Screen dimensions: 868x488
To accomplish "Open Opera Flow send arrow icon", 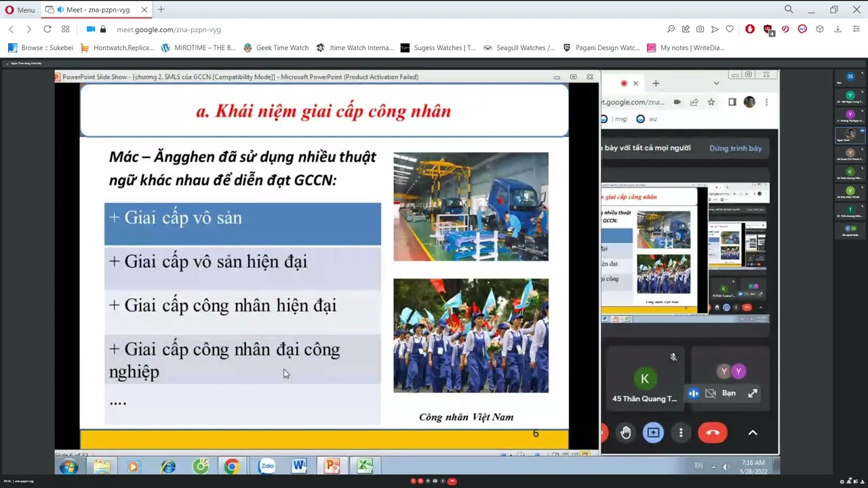I will click(x=715, y=29).
